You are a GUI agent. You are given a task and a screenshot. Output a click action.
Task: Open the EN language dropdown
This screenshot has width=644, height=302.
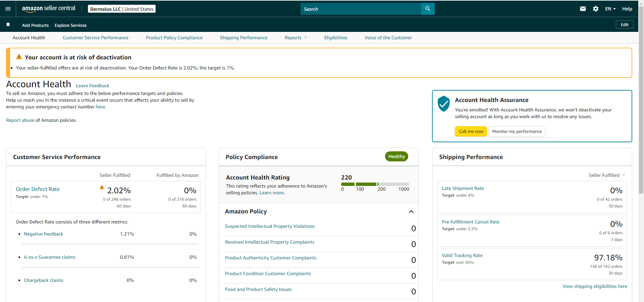pos(610,9)
